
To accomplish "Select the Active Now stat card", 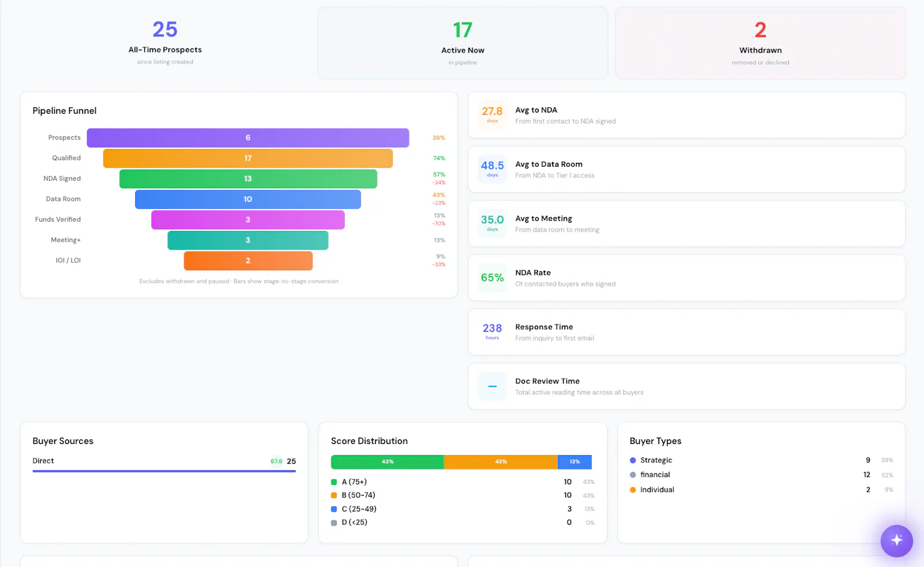I will point(463,43).
